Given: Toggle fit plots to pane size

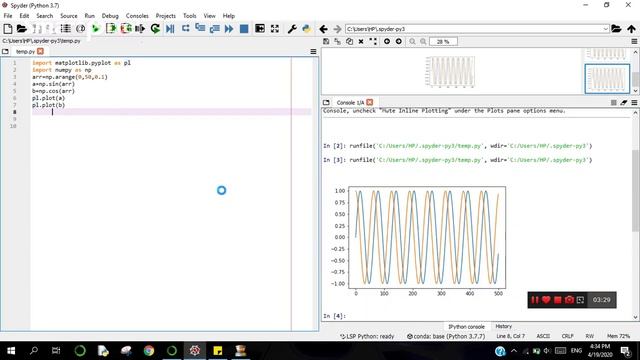Looking at the screenshot, I should [x=373, y=41].
